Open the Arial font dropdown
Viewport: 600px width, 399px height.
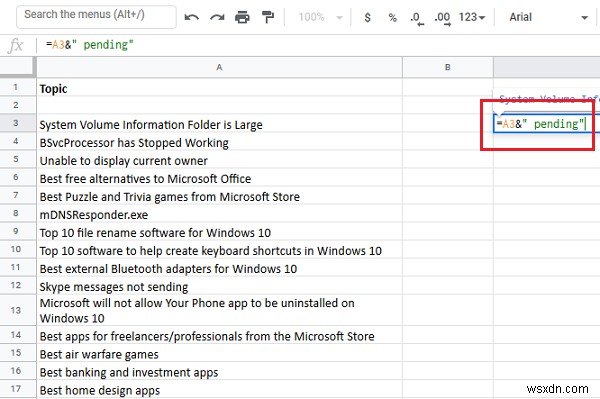point(548,17)
